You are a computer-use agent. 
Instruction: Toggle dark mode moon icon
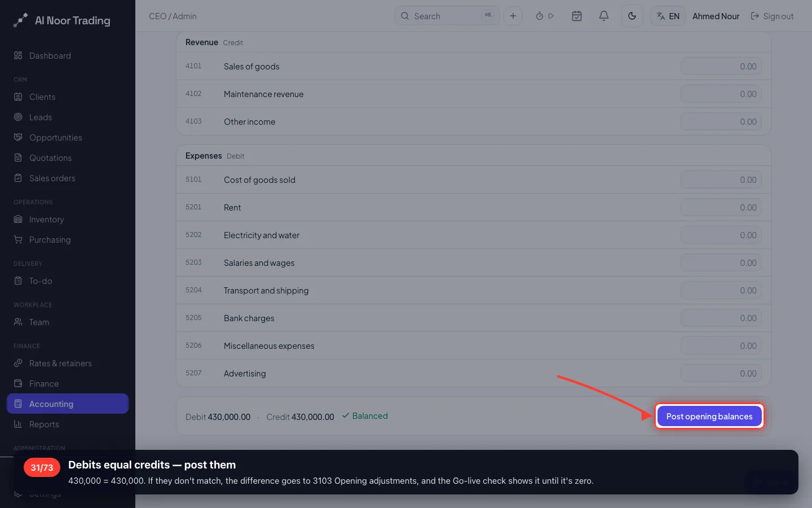(x=632, y=16)
